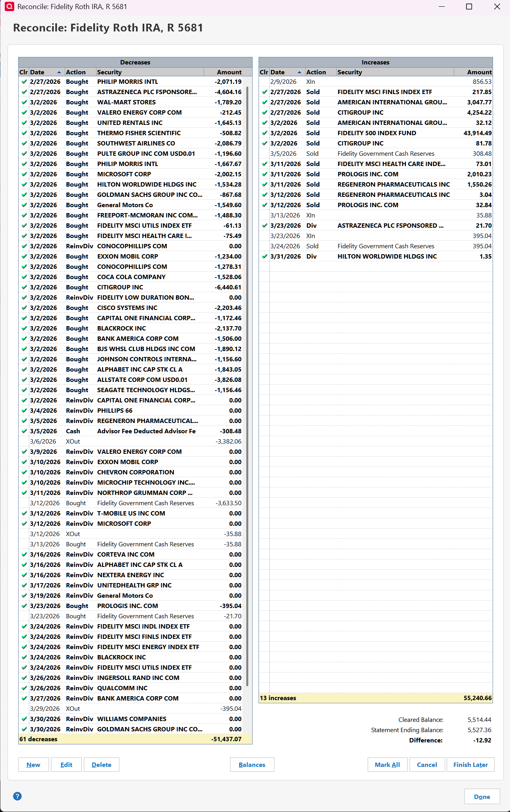The image size is (510, 812).
Task: Select the 3/11/2026 PROLOGIS INC. COM 2,010.23 row
Action: coord(376,174)
